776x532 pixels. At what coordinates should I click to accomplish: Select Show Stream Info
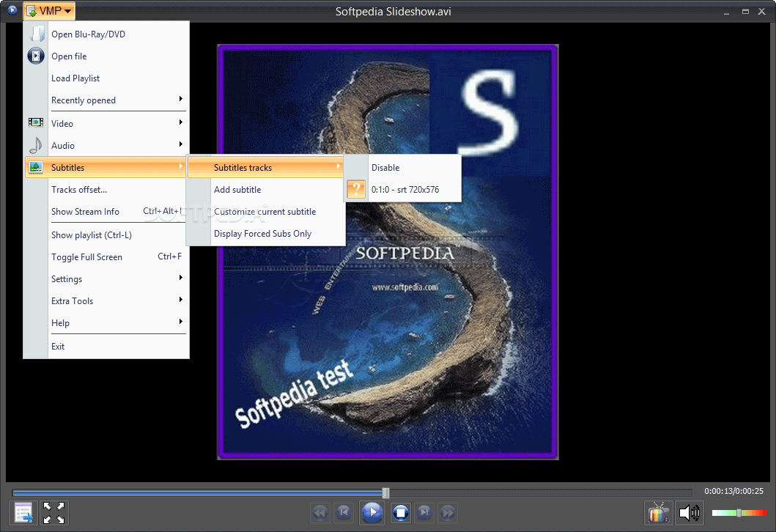tap(106, 211)
